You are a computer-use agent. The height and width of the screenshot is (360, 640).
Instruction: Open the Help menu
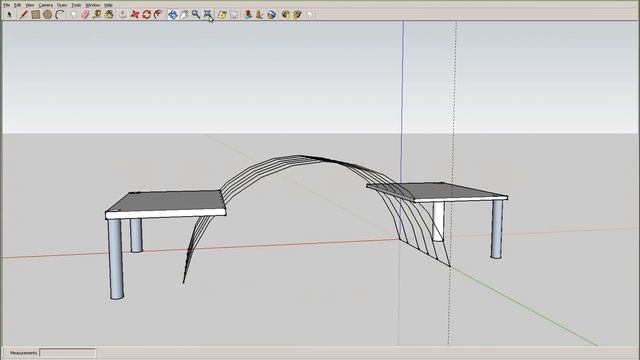point(108,5)
